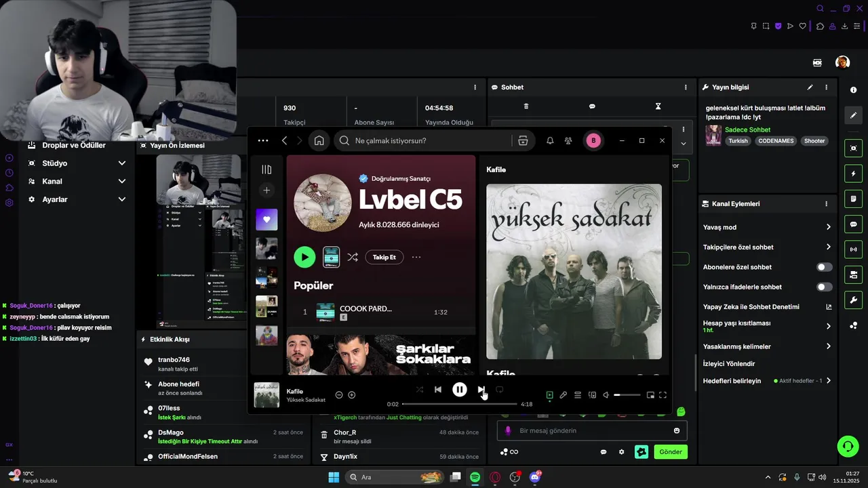The height and width of the screenshot is (488, 868).
Task: Click the CODENAMES tag
Action: click(775, 141)
